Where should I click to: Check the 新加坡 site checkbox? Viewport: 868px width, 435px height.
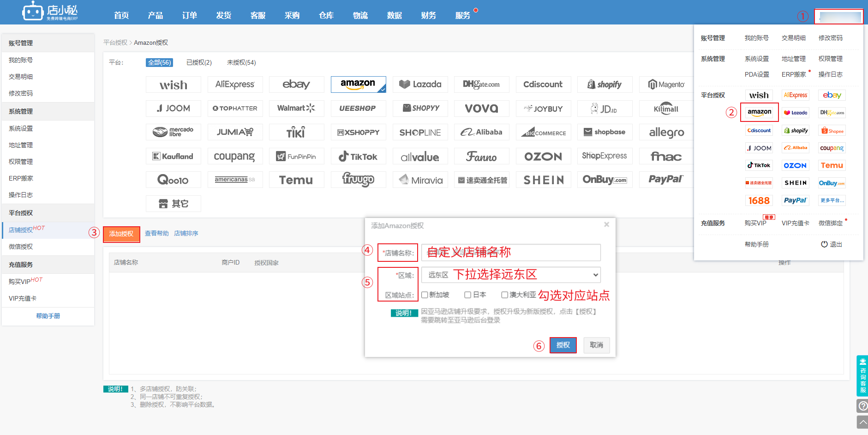(425, 295)
